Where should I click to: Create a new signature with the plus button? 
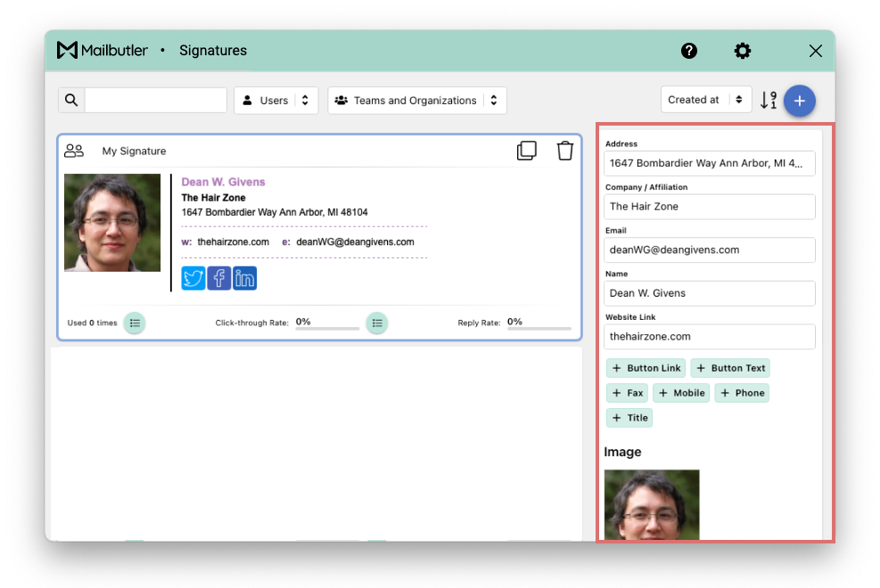[x=799, y=101]
